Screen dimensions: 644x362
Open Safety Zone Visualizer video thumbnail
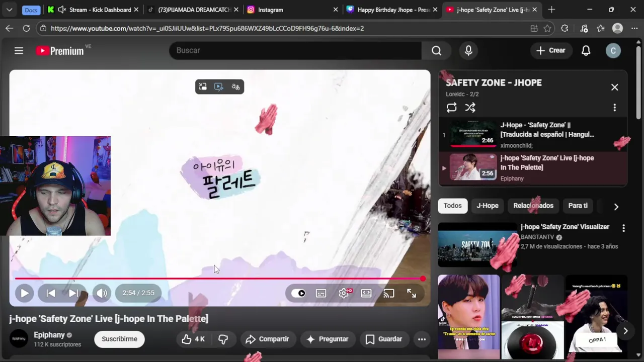point(477,245)
